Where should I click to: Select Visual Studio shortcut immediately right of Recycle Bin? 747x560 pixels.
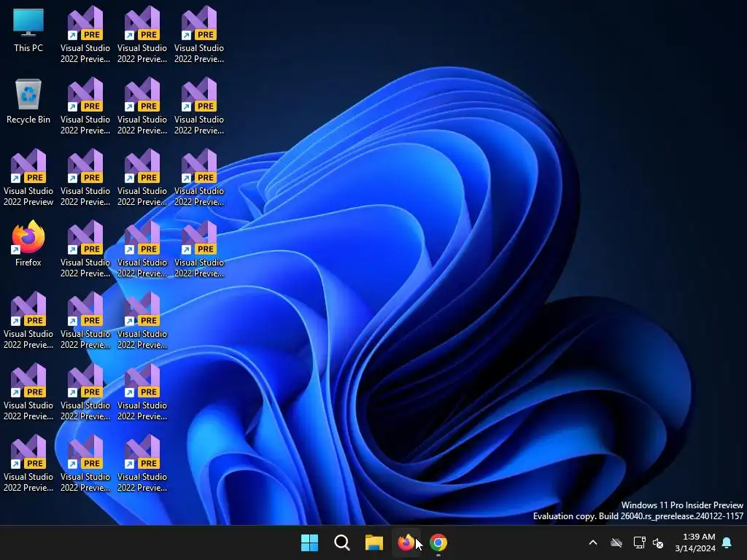pos(85,106)
